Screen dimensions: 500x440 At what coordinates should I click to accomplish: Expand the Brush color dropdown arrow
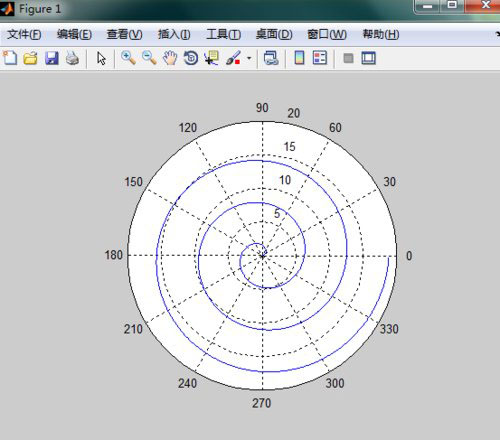click(x=249, y=58)
